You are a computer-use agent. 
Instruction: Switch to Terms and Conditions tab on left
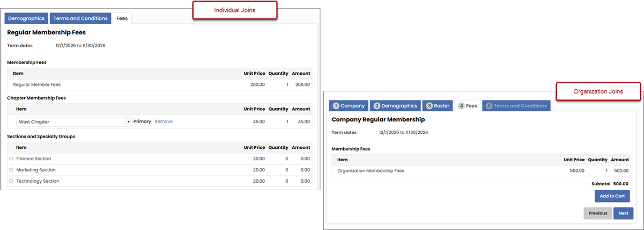coord(80,18)
